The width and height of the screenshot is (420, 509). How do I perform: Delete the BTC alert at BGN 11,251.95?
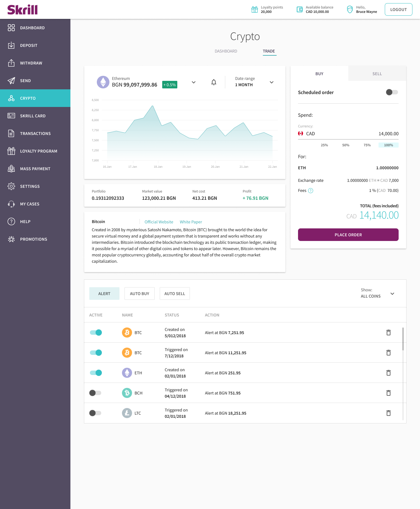coord(389,353)
